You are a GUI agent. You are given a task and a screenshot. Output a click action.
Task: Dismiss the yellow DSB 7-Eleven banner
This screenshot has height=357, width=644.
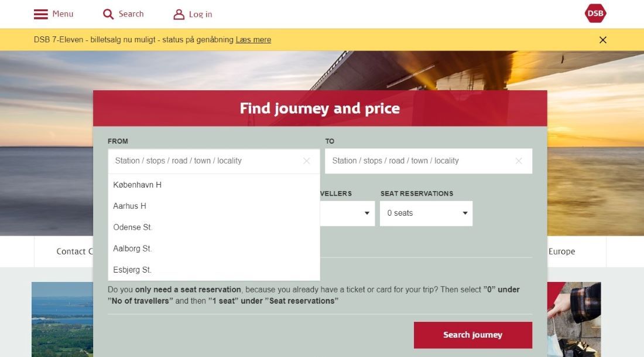coord(602,39)
